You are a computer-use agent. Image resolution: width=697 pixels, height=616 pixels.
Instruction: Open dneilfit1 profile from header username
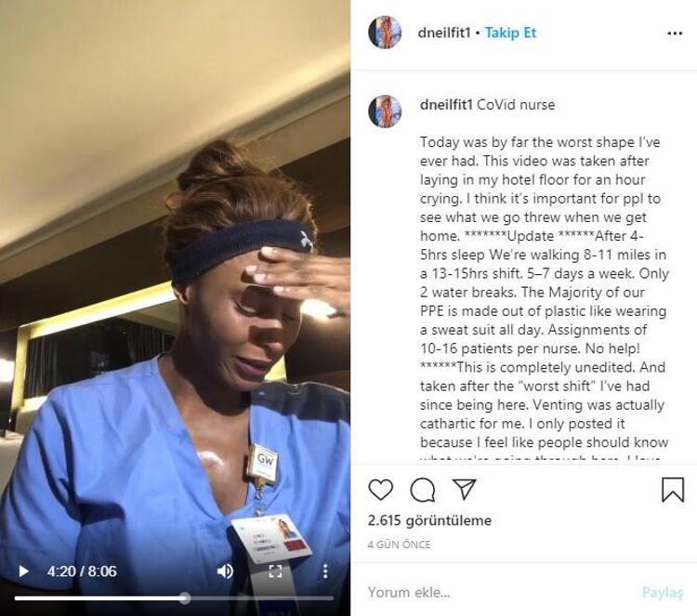444,33
